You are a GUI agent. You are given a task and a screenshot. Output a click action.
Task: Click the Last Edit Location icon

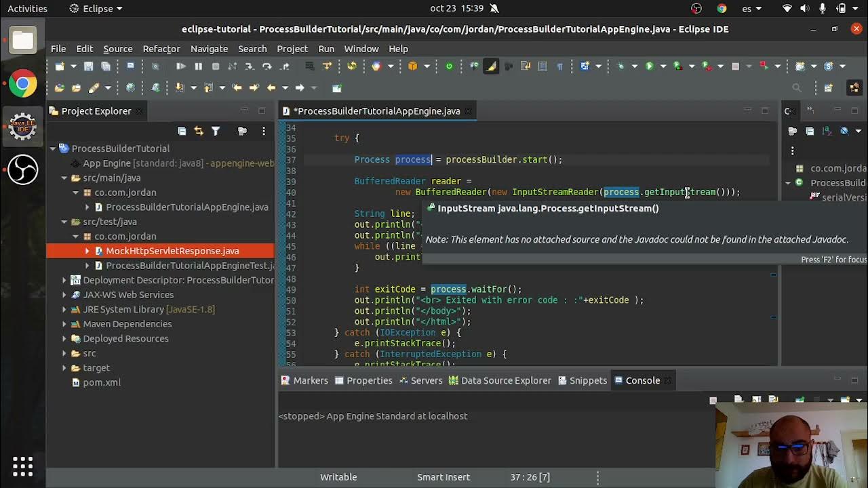coord(237,87)
